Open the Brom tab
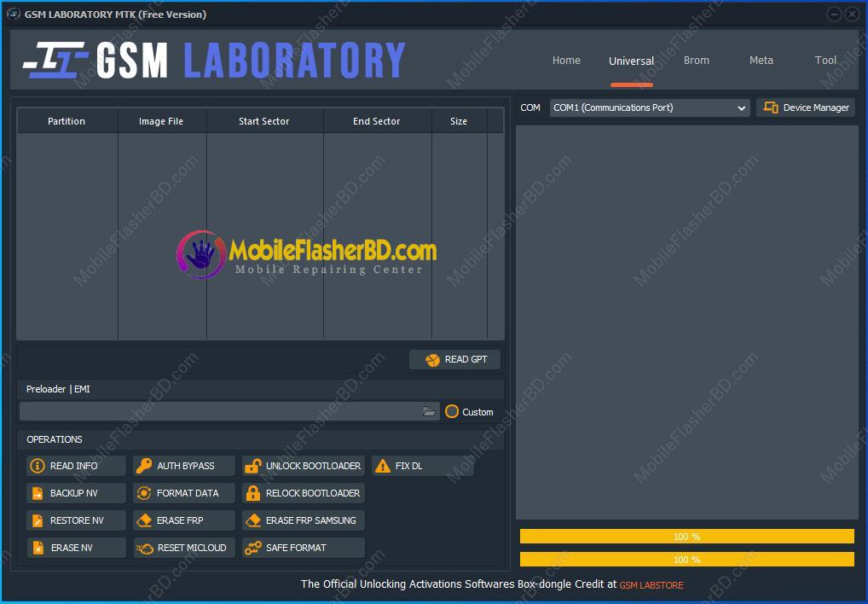Viewport: 868px width, 604px height. [697, 61]
